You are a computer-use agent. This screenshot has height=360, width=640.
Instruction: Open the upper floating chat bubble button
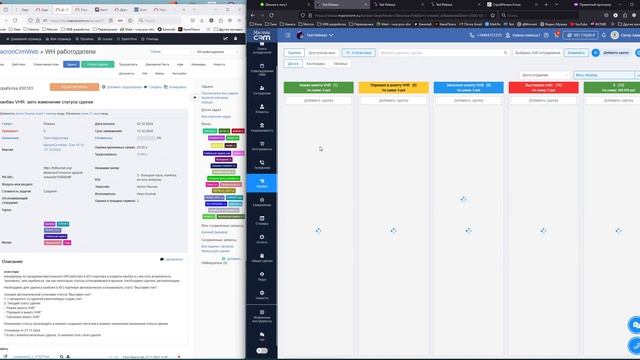pyautogui.click(x=634, y=325)
